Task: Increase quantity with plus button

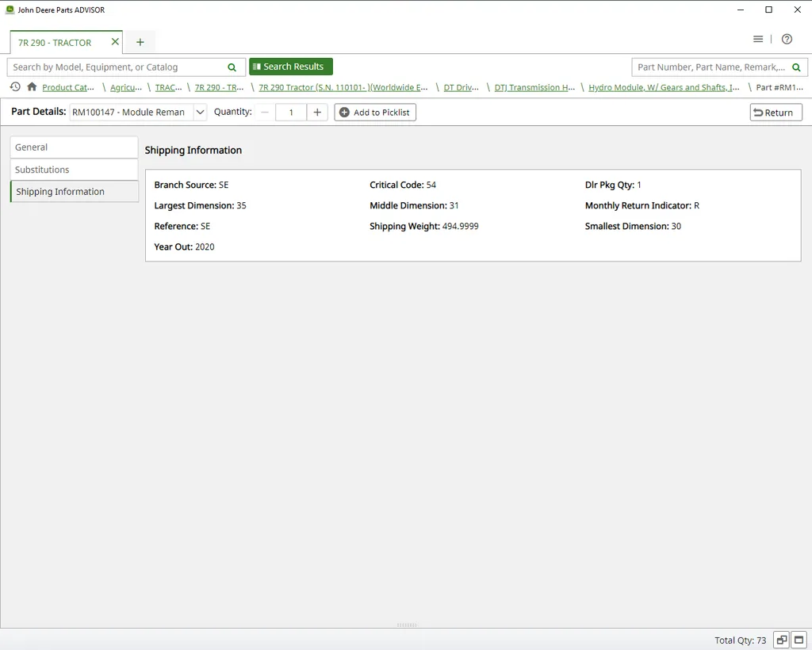Action: tap(317, 113)
